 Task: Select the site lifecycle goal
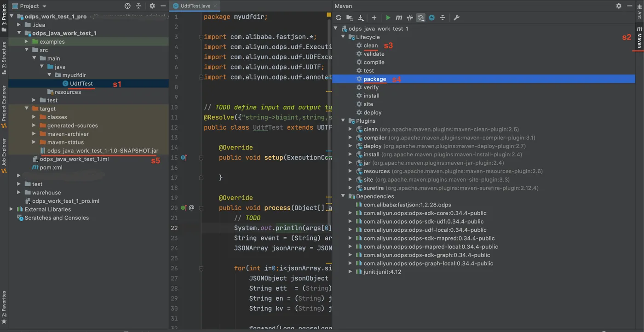tap(368, 104)
